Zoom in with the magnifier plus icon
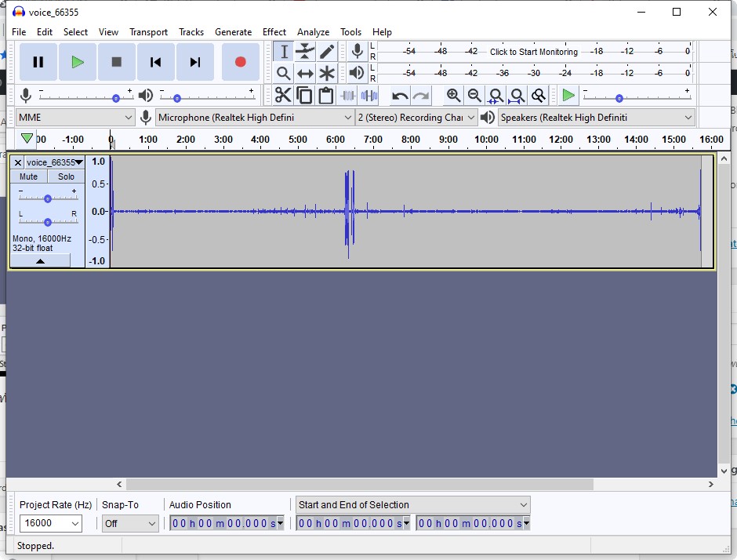 coord(453,96)
